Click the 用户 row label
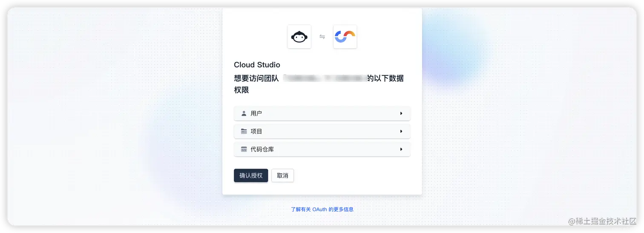The image size is (644, 233). [256, 114]
